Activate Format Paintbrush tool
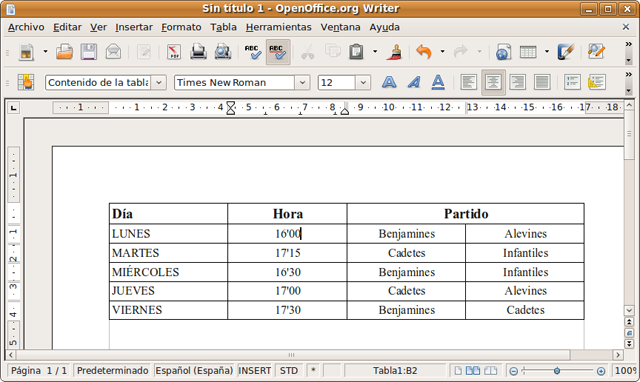Screen dimensions: 640x382 point(395,52)
